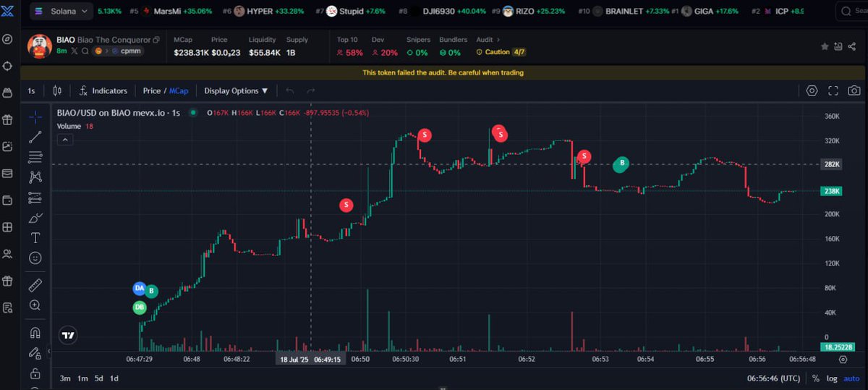
Task: Open the crosshair sniper icon in sidebar
Action: pos(8,66)
